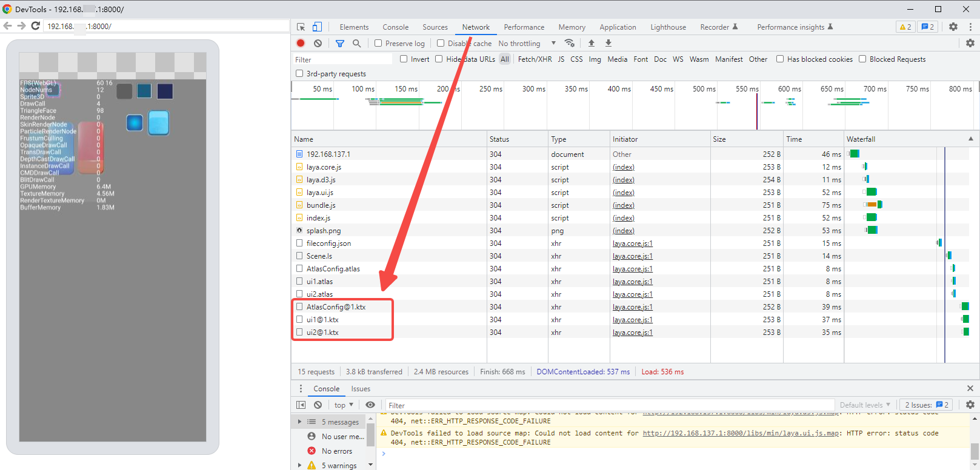Open network search with magnifier icon
The width and height of the screenshot is (980, 470).
(x=357, y=43)
